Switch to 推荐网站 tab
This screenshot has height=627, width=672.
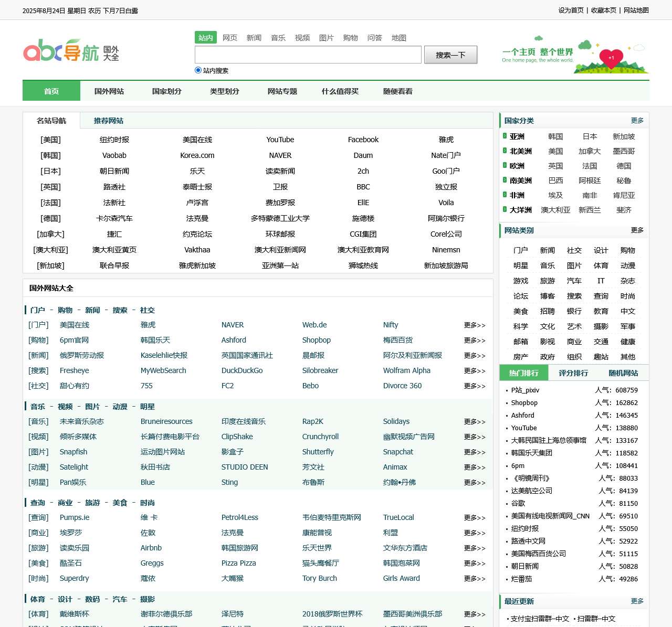(x=109, y=121)
